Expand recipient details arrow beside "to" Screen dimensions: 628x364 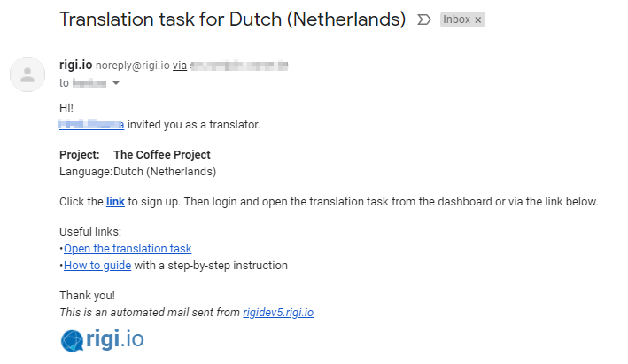[x=116, y=83]
